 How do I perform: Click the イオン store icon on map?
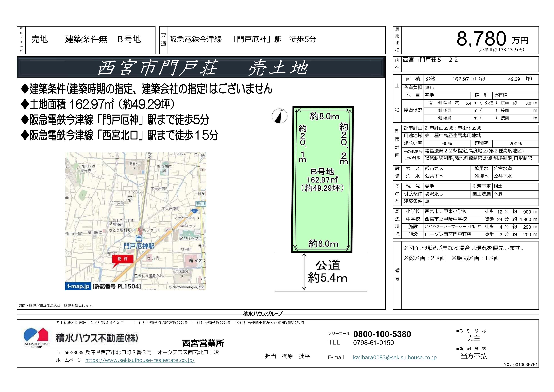point(191,261)
